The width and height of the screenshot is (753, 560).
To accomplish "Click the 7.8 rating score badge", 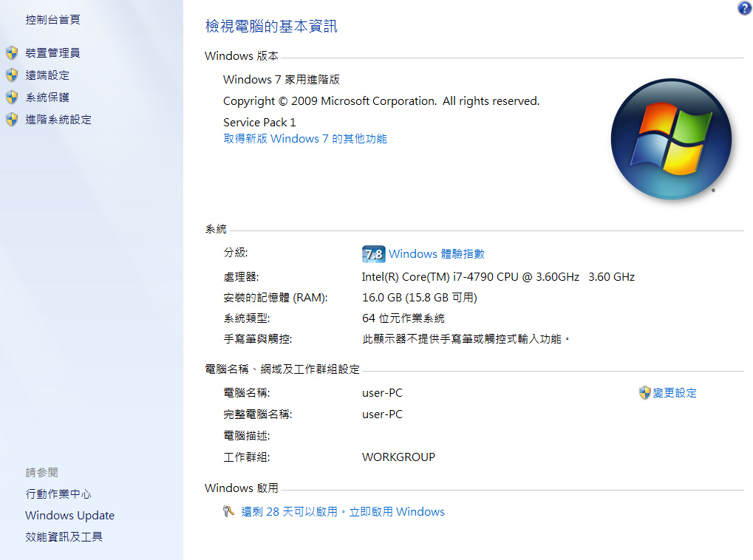I will pyautogui.click(x=373, y=254).
